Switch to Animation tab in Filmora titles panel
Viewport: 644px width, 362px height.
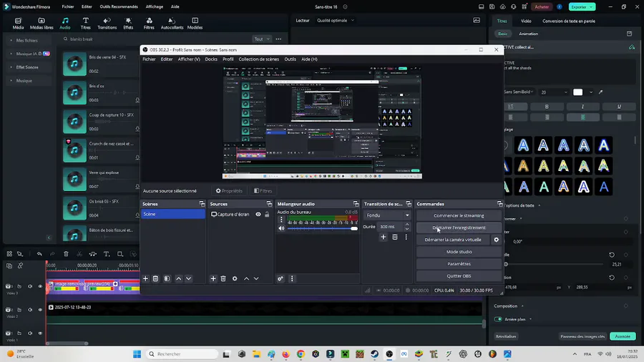tap(528, 34)
